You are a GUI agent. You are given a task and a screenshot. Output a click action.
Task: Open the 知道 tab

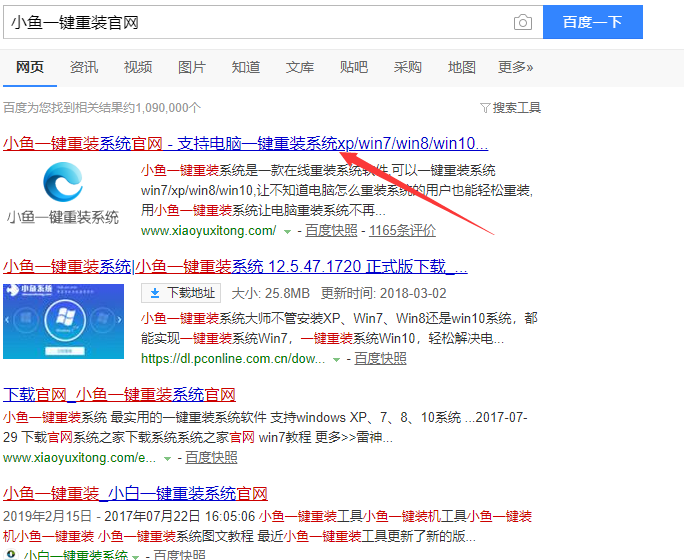click(x=246, y=67)
